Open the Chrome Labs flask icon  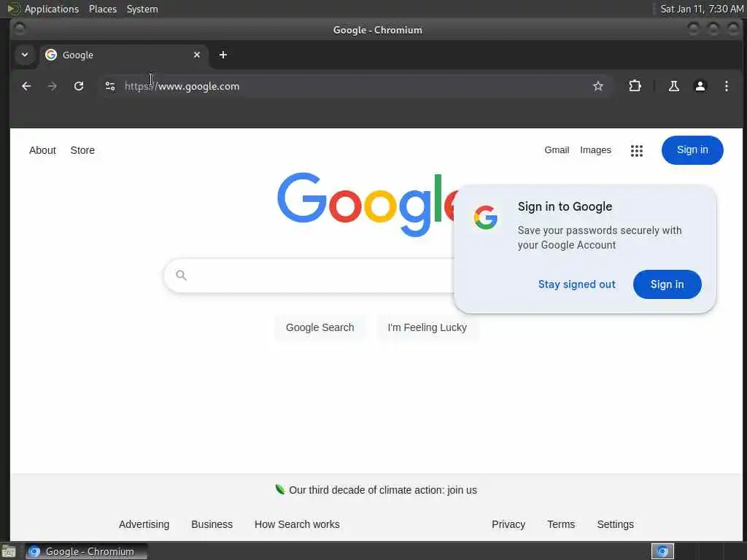point(673,86)
